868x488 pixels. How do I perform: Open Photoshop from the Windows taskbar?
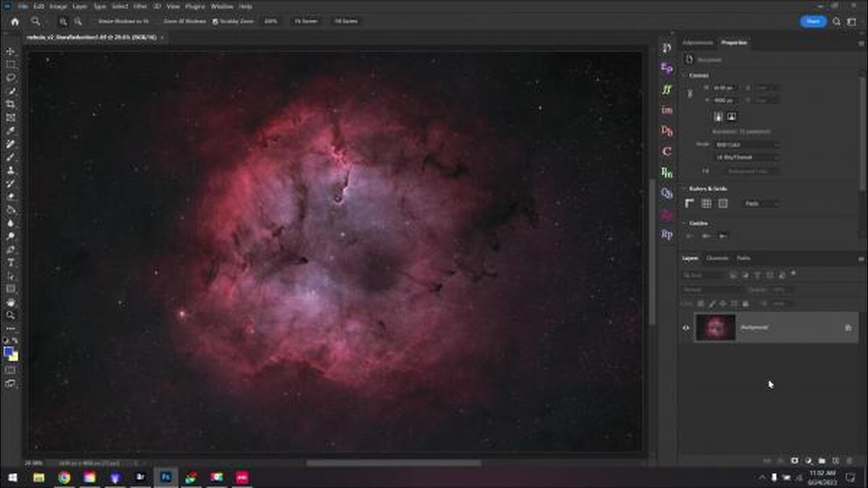tap(165, 478)
